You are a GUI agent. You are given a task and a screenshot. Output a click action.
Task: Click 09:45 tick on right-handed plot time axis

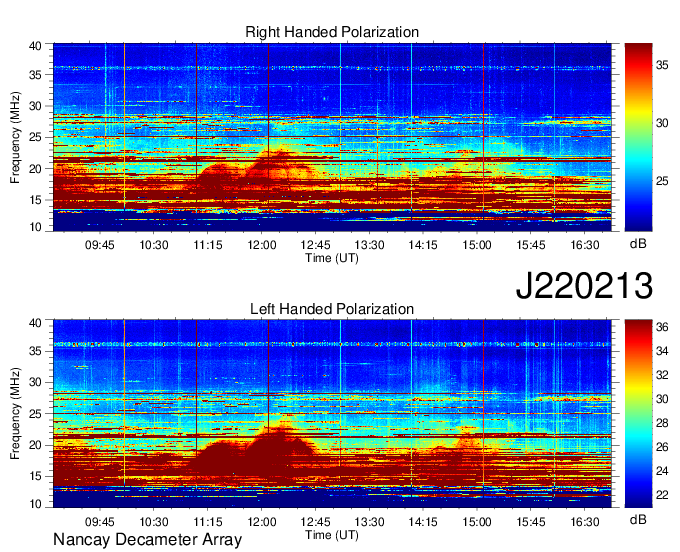(x=100, y=245)
